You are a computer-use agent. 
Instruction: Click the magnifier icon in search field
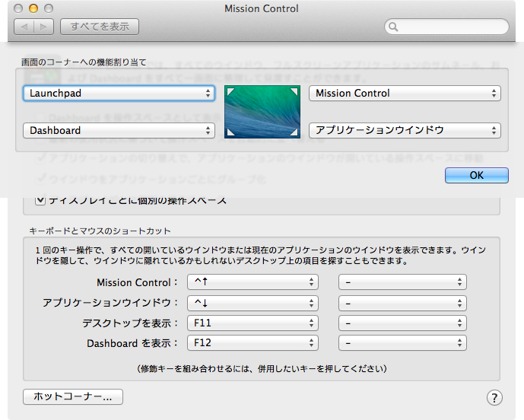point(393,27)
